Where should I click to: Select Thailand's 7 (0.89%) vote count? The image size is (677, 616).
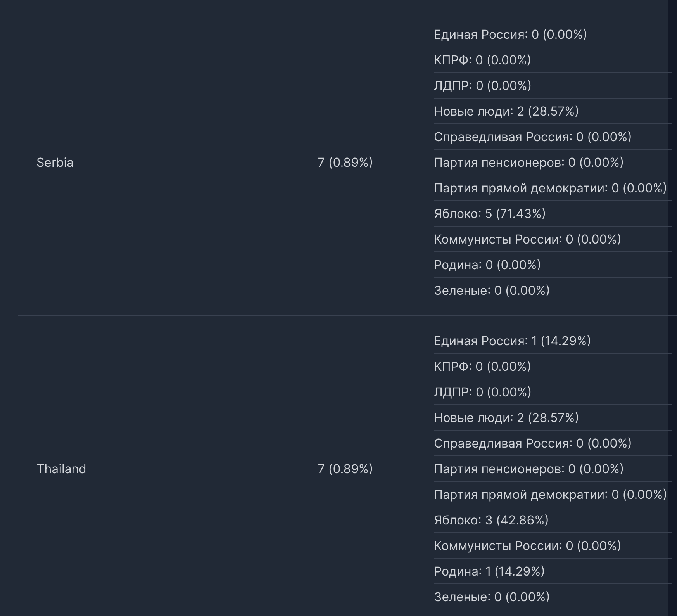coord(345,469)
